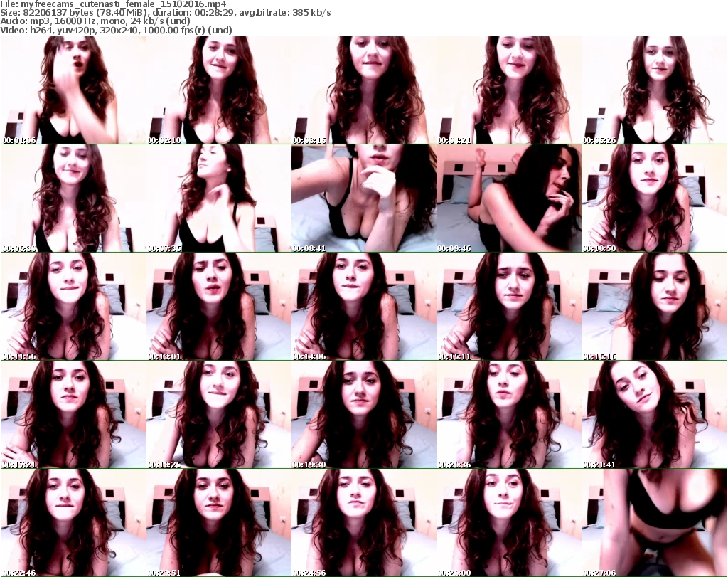Select the last frame at 00:27:06

pyautogui.click(x=654, y=523)
